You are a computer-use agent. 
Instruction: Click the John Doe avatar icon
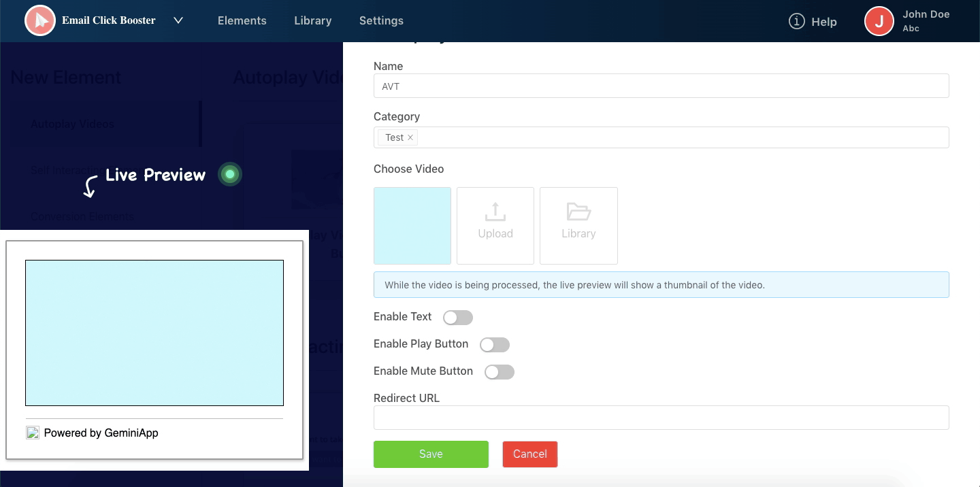point(879,21)
